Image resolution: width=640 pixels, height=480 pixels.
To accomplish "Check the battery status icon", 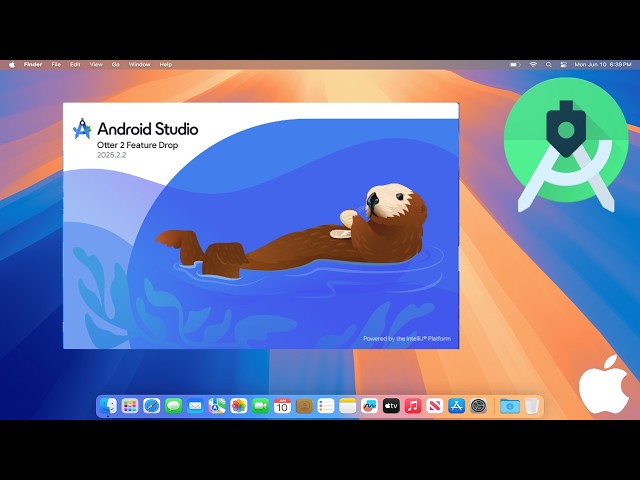I will [x=515, y=64].
